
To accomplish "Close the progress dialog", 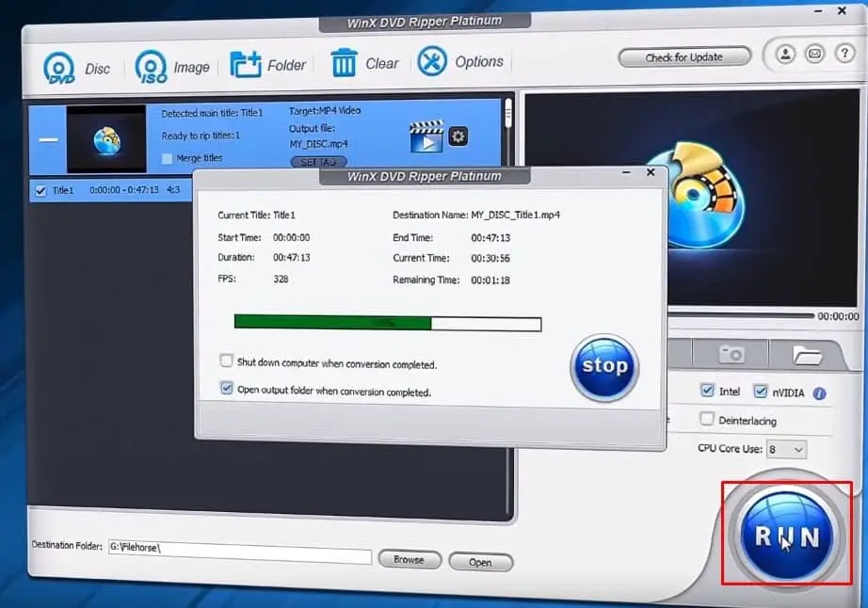I will 651,172.
